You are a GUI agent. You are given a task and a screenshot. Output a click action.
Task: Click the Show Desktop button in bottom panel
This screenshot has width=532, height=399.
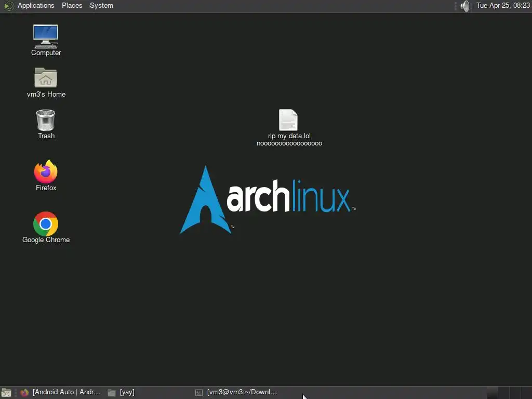(x=6, y=393)
